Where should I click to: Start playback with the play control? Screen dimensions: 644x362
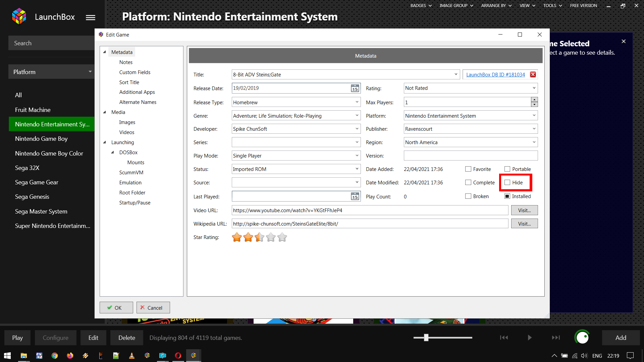[x=530, y=338]
